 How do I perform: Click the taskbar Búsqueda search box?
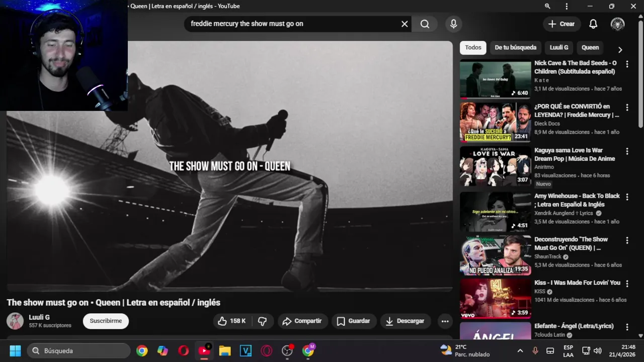click(78, 350)
